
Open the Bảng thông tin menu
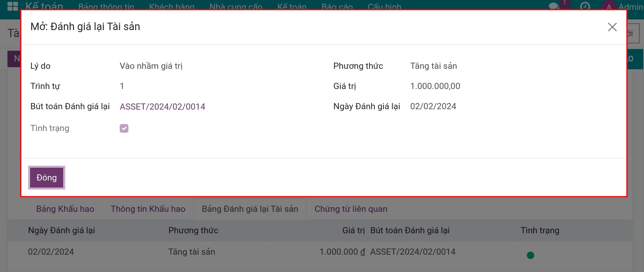click(x=106, y=7)
